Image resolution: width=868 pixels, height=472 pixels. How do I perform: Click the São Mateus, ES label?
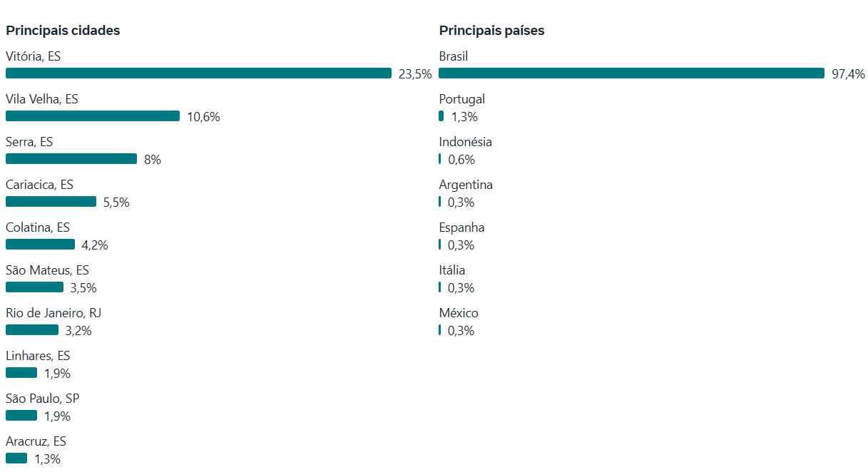coord(47,270)
